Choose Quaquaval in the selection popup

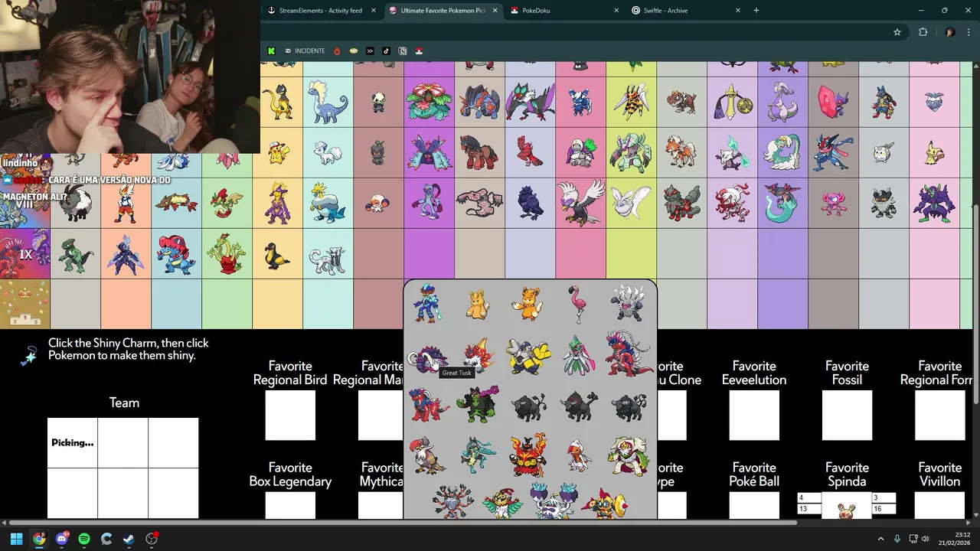point(427,302)
